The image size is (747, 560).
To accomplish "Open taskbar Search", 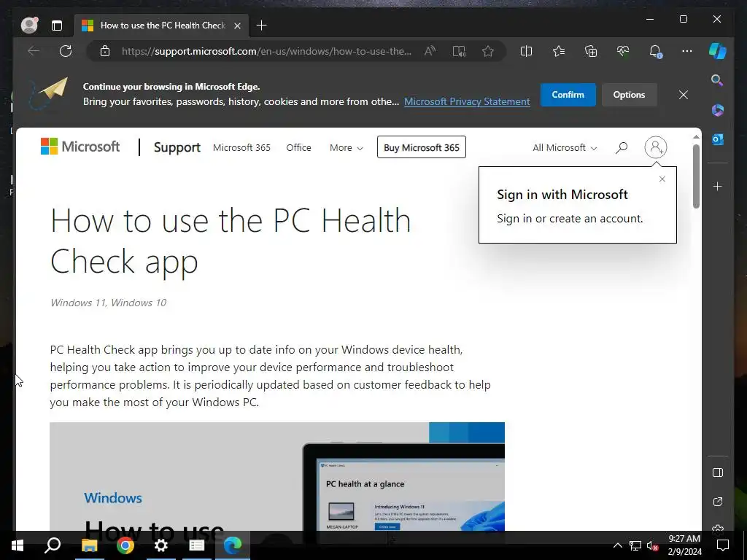I will (x=53, y=545).
